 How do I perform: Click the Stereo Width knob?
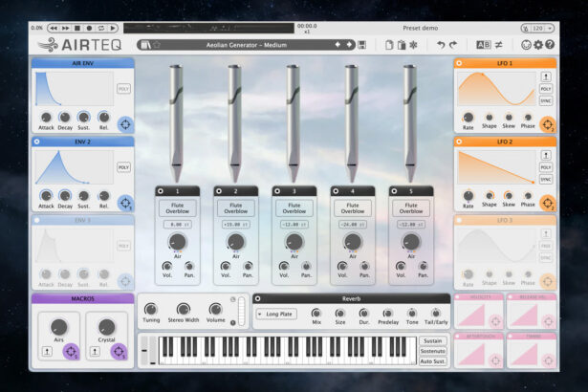(x=184, y=309)
